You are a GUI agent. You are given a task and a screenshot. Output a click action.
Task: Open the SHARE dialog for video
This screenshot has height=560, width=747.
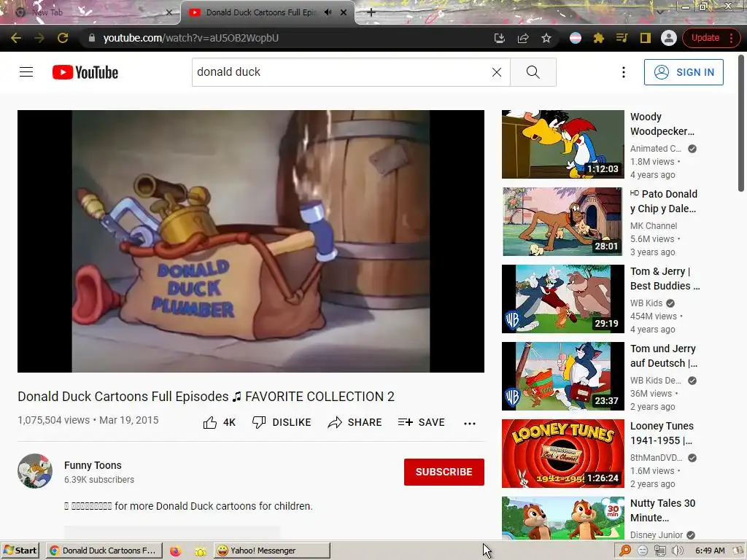355,422
